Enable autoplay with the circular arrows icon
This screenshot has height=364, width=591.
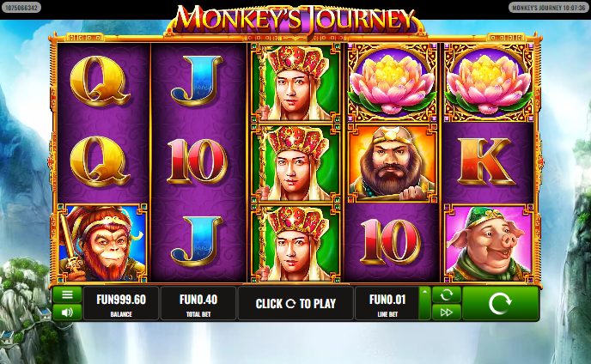(x=447, y=295)
